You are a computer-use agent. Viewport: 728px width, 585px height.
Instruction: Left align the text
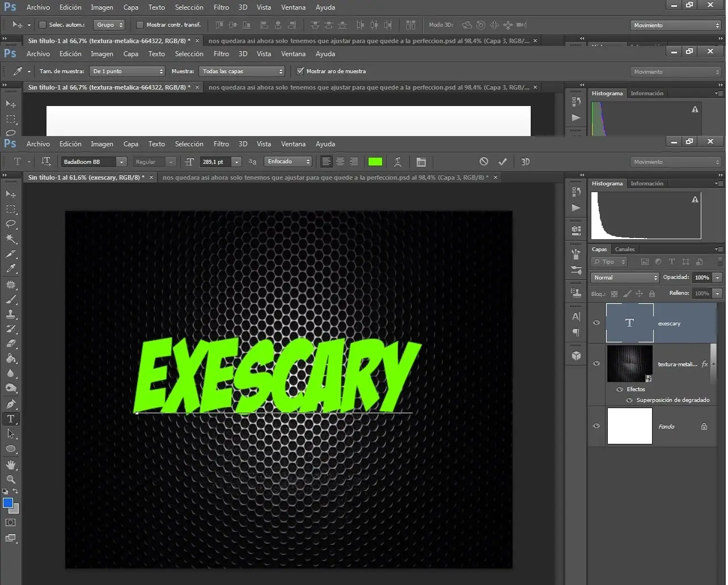click(327, 162)
